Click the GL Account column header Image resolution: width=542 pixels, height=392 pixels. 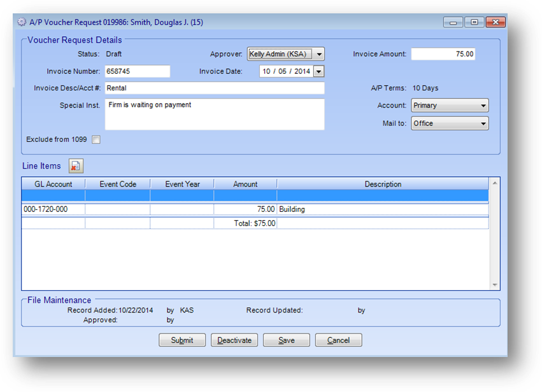click(53, 184)
